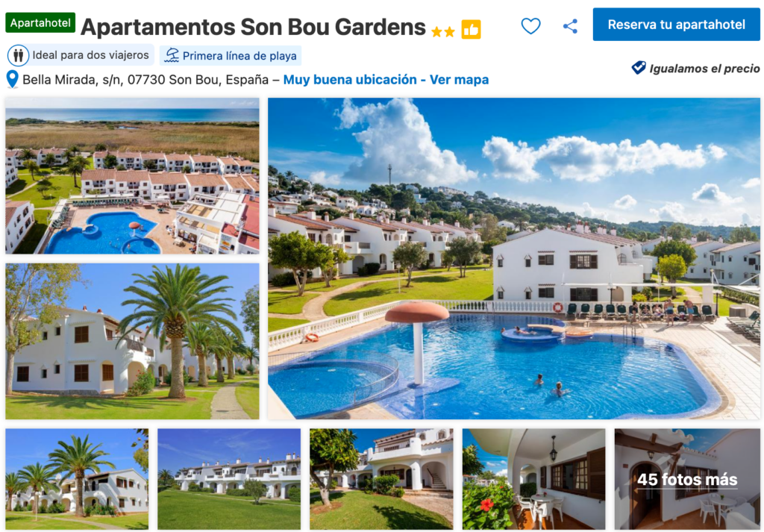Viewport: 764px width, 532px height.
Task: Select the Primera línea de playa badge
Action: point(231,55)
